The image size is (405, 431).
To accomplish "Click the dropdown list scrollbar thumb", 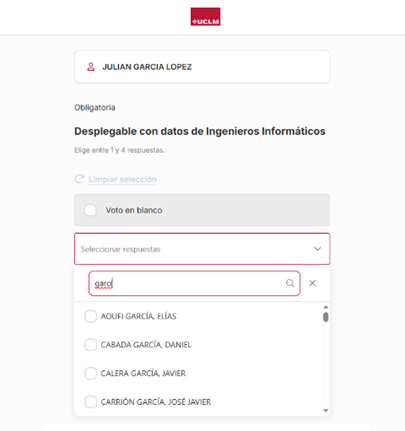I will (326, 317).
